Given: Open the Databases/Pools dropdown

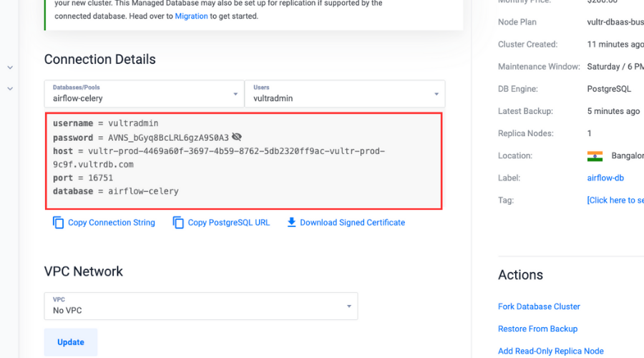Looking at the screenshot, I should click(x=144, y=94).
